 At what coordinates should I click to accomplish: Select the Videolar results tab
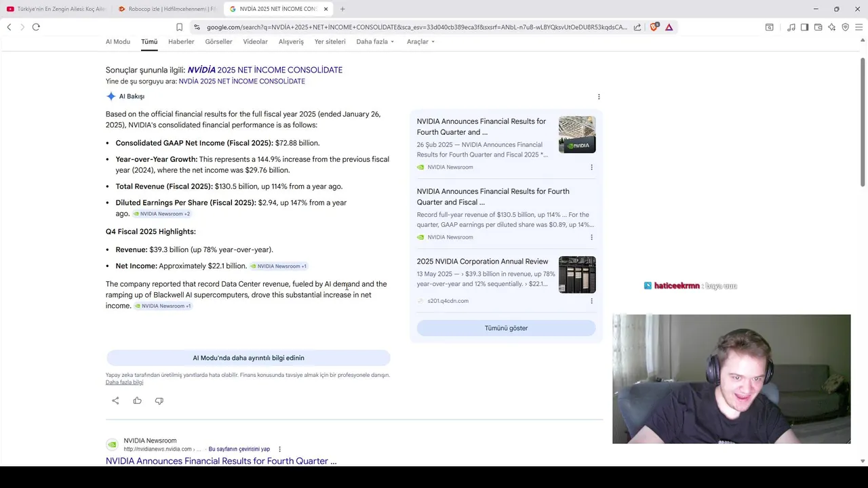tap(256, 41)
